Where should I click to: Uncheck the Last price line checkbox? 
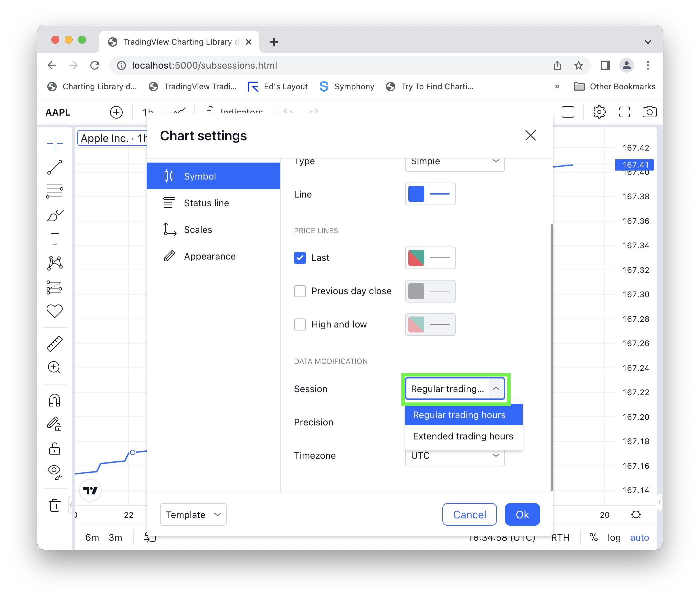[300, 258]
